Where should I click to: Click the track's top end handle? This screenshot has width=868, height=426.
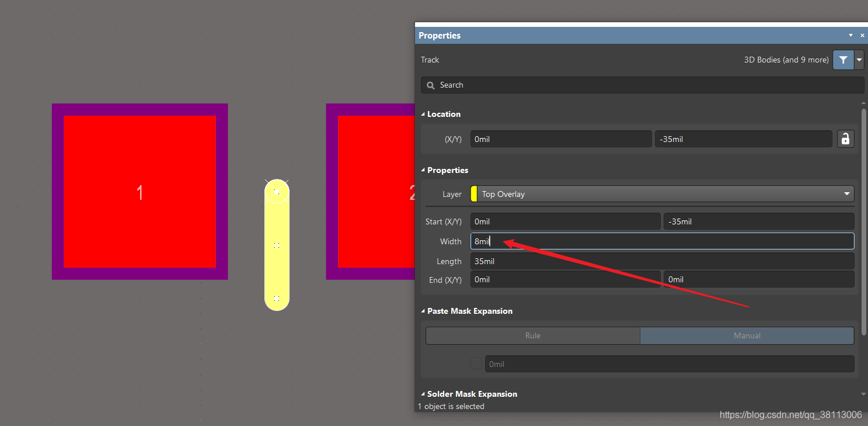pyautogui.click(x=277, y=191)
